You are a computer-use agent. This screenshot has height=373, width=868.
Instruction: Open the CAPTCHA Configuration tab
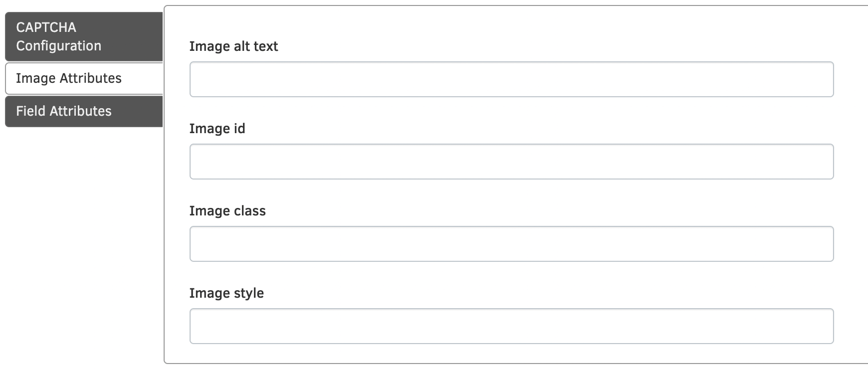(84, 36)
